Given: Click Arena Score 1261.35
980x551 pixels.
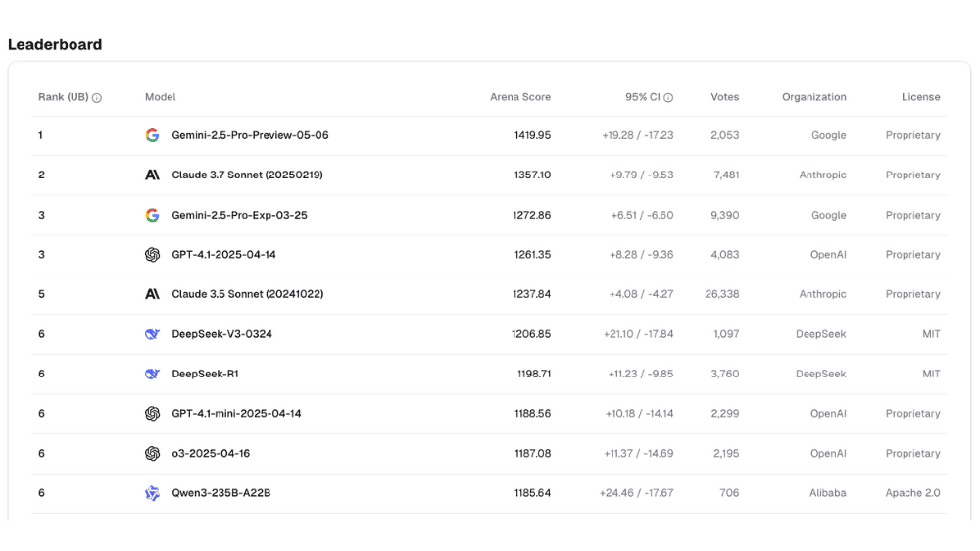Looking at the screenshot, I should 532,255.
